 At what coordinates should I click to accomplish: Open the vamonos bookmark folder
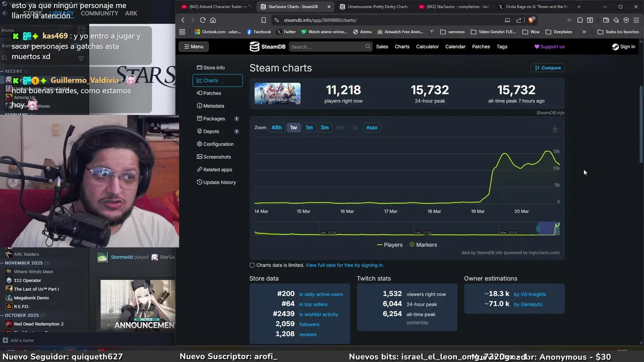[452, 32]
